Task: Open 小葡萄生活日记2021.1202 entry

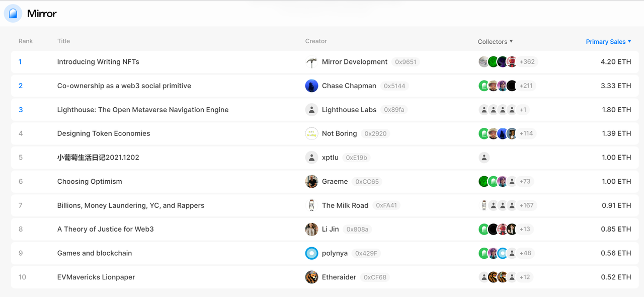Action: click(x=98, y=158)
